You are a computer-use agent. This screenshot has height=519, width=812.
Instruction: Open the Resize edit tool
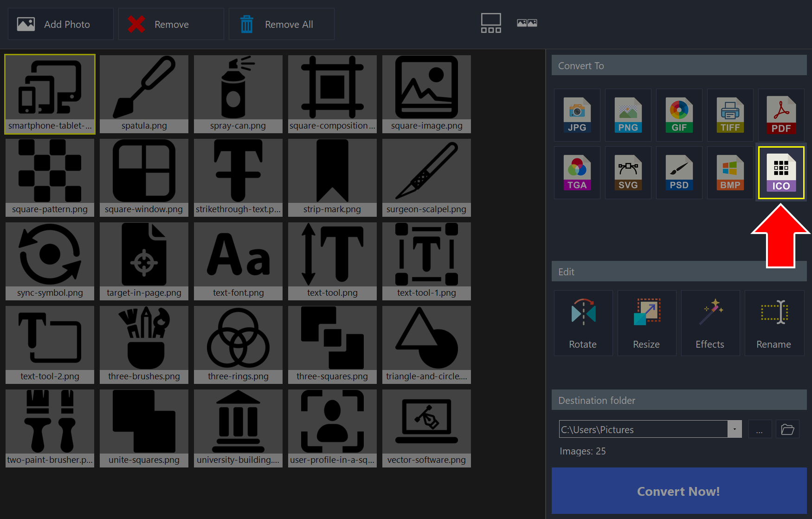646,323
